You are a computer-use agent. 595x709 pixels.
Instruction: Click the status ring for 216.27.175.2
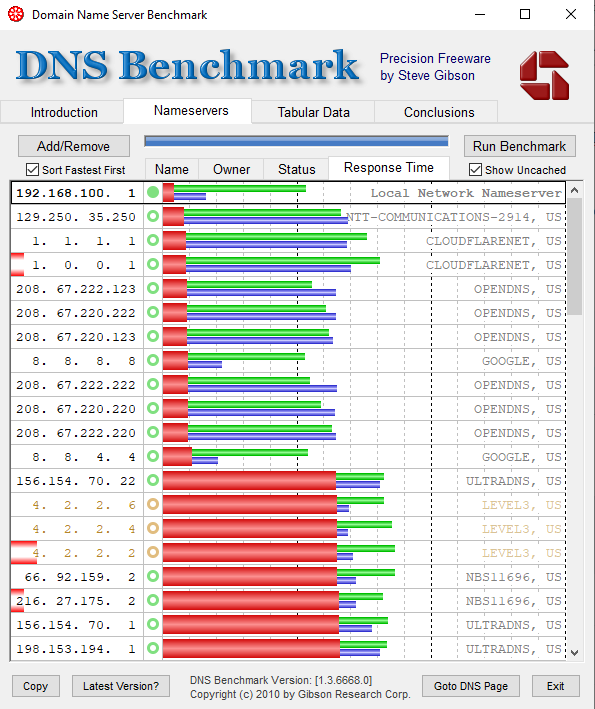point(153,600)
